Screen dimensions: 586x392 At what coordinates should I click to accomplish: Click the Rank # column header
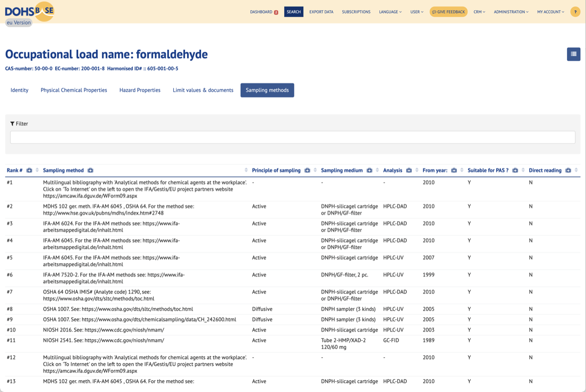(x=15, y=170)
